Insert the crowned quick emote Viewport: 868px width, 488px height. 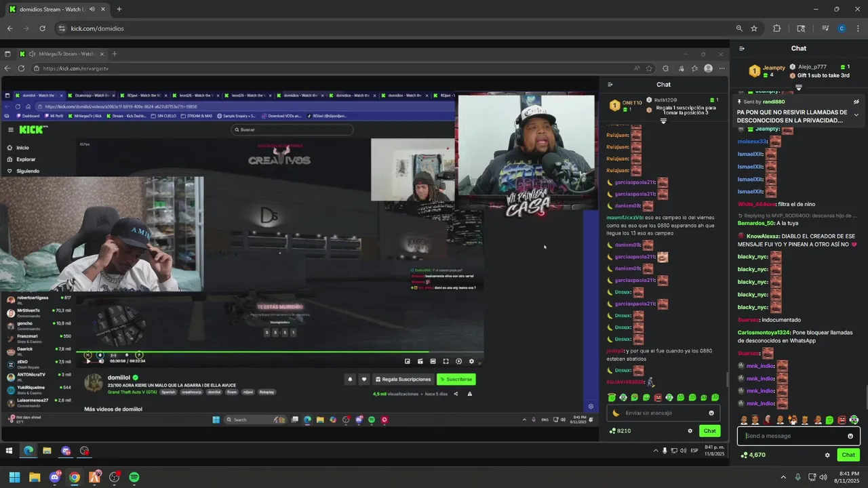(x=805, y=420)
